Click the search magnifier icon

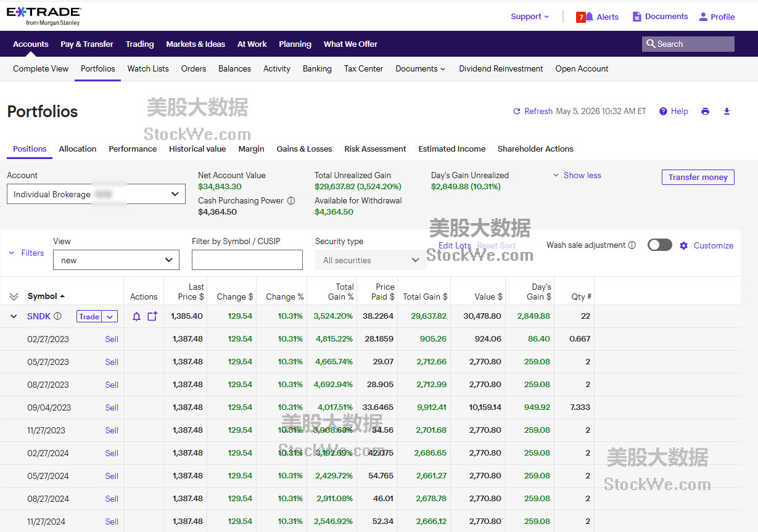point(651,44)
